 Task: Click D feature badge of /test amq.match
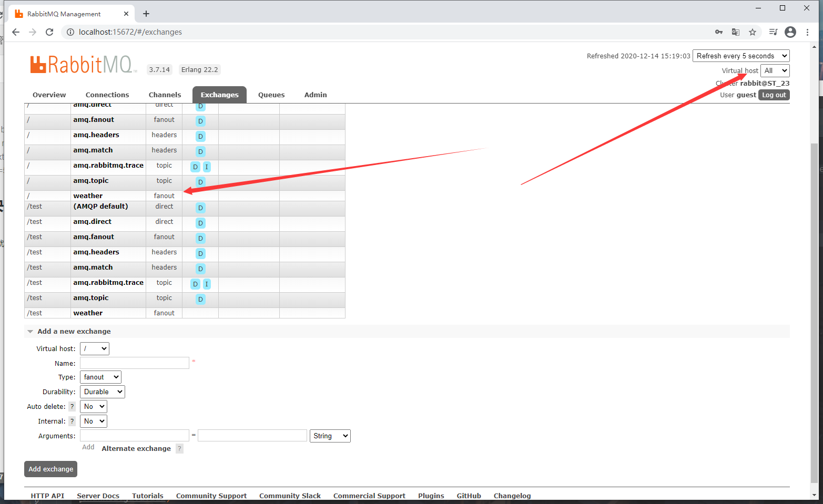pos(200,269)
